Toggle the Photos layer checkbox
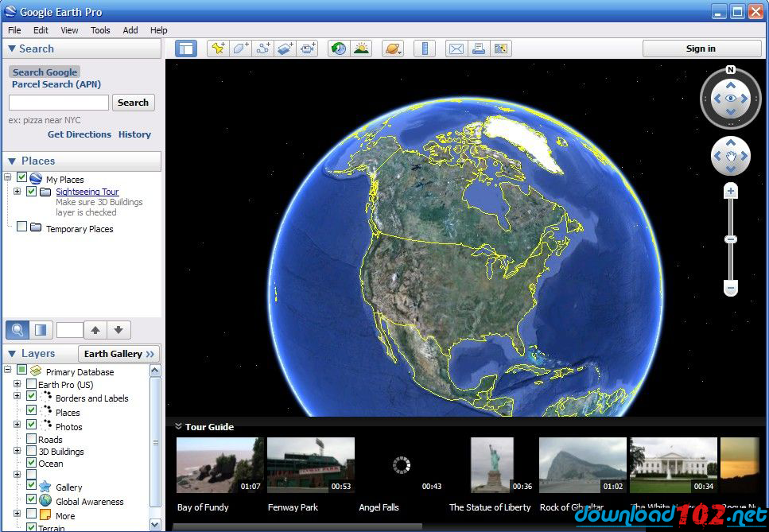769x532 pixels. click(x=31, y=424)
